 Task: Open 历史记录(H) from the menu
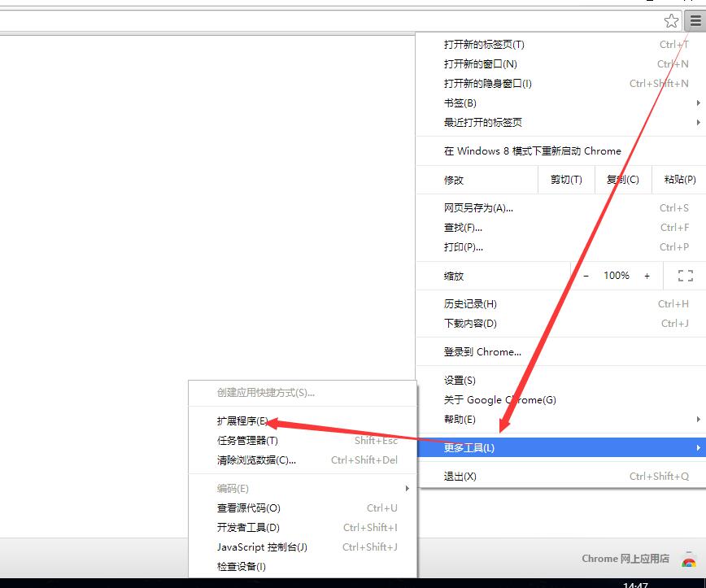click(x=560, y=304)
